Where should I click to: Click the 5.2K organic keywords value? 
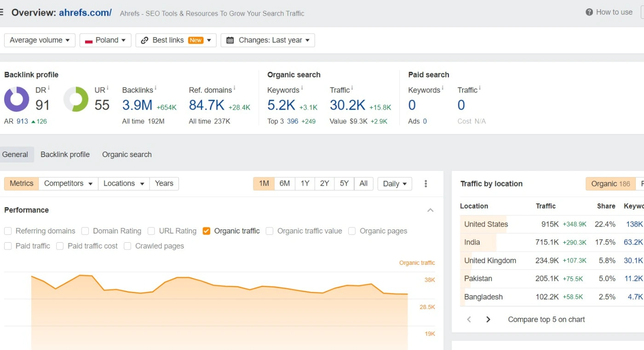coord(281,105)
